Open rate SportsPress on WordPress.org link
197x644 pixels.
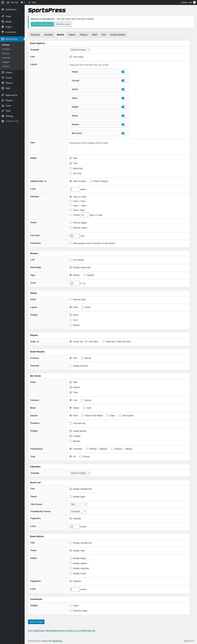click(61, 630)
